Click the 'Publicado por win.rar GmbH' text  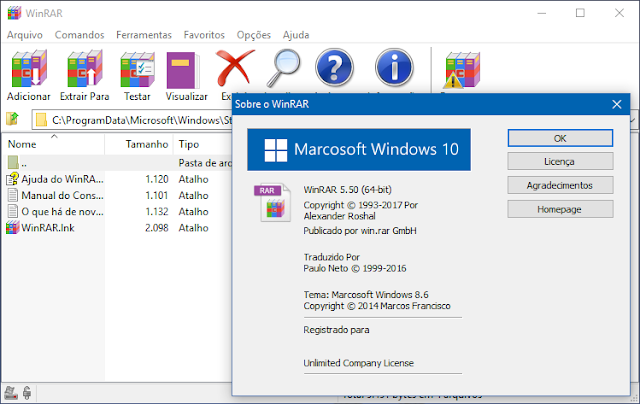[x=360, y=231]
